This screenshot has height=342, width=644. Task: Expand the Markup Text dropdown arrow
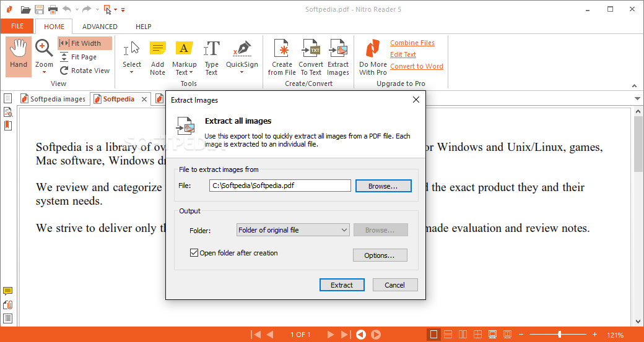point(191,72)
